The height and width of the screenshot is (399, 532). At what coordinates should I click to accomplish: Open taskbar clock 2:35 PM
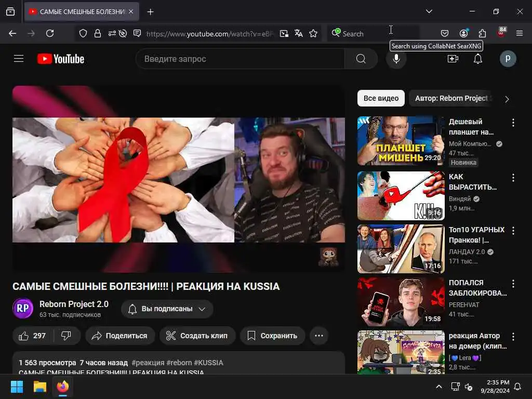pos(495,387)
